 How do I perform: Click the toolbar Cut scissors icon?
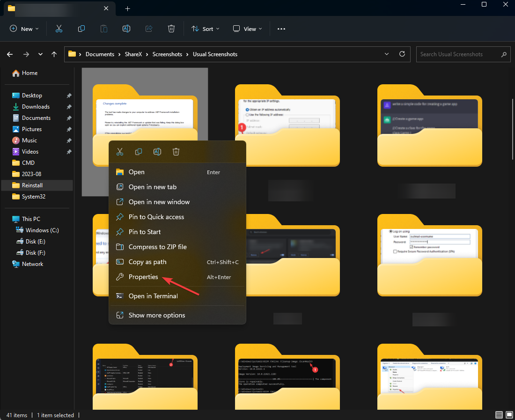coord(59,29)
